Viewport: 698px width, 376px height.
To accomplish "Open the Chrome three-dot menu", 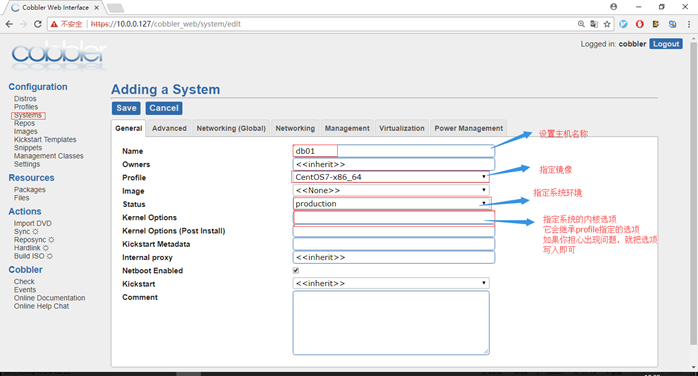I will pos(689,24).
